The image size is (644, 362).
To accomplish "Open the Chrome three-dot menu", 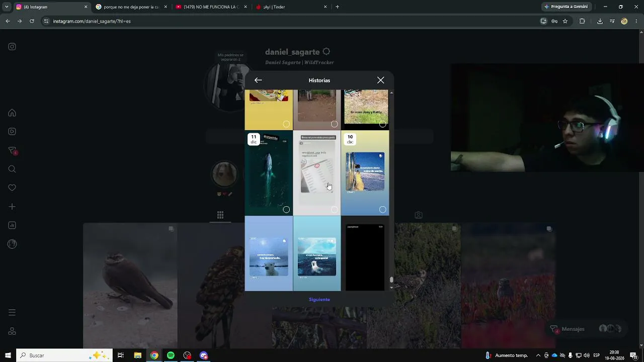I will click(636, 21).
